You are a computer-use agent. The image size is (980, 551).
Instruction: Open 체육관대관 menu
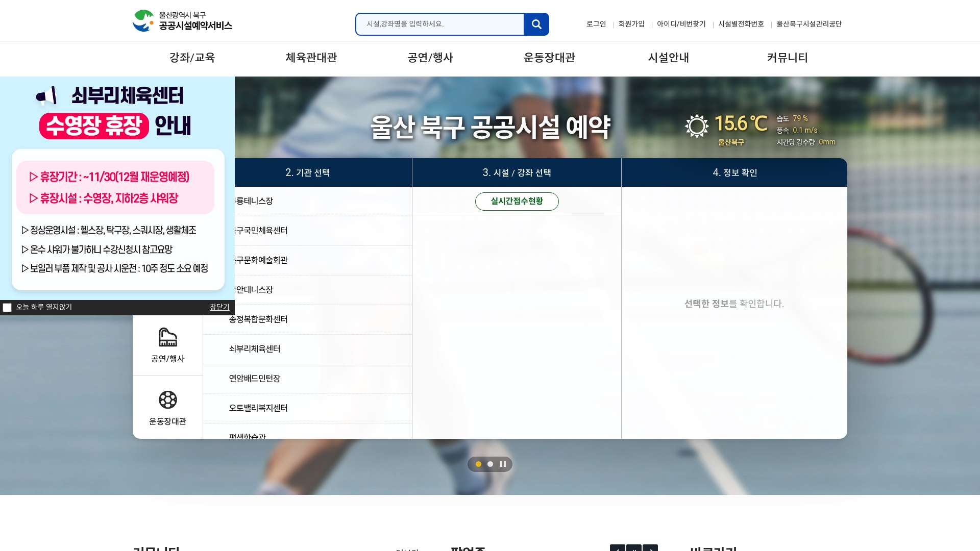pos(311,58)
